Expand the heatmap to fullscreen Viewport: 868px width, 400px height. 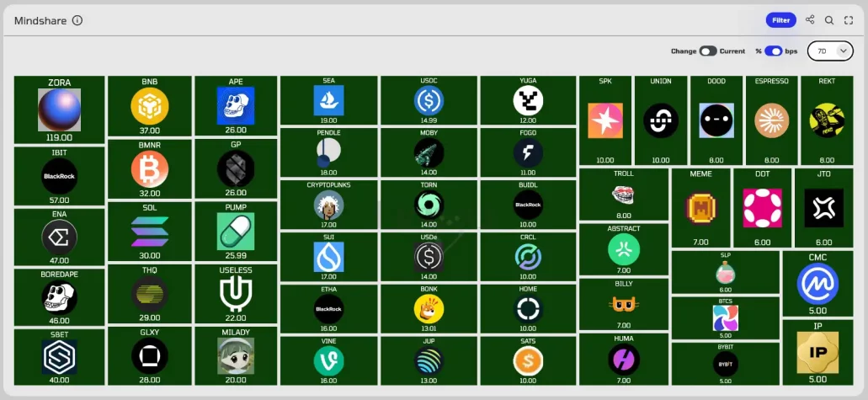point(849,20)
